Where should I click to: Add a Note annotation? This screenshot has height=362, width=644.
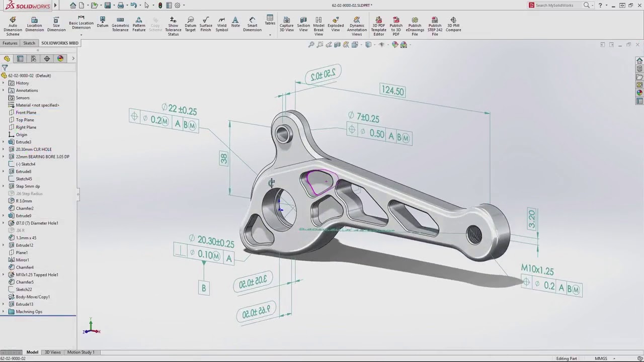pyautogui.click(x=235, y=22)
